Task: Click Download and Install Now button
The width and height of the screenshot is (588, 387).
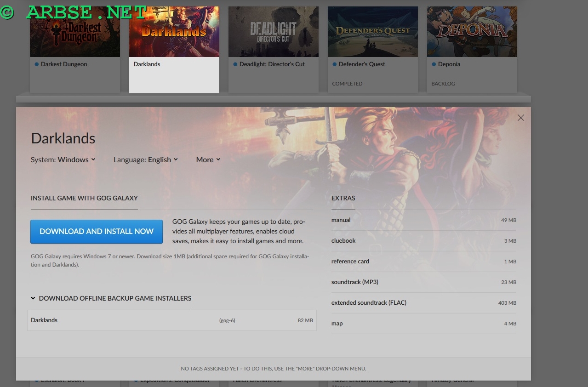Action: 97,231
